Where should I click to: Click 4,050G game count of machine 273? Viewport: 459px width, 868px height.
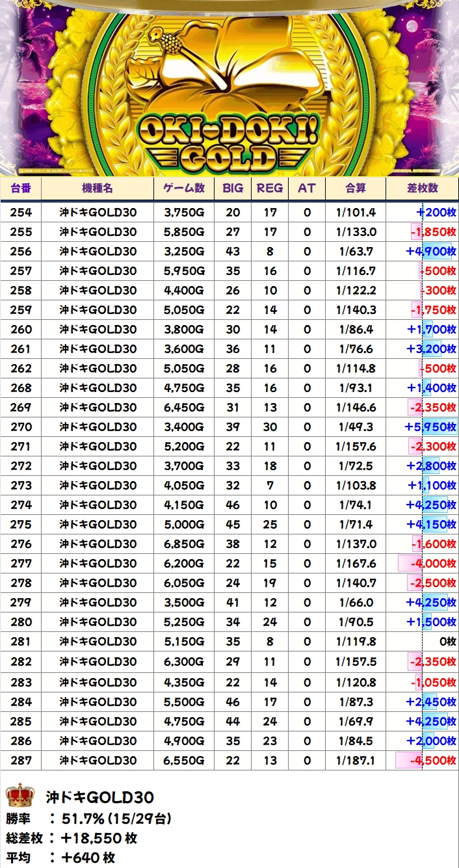[x=184, y=485]
